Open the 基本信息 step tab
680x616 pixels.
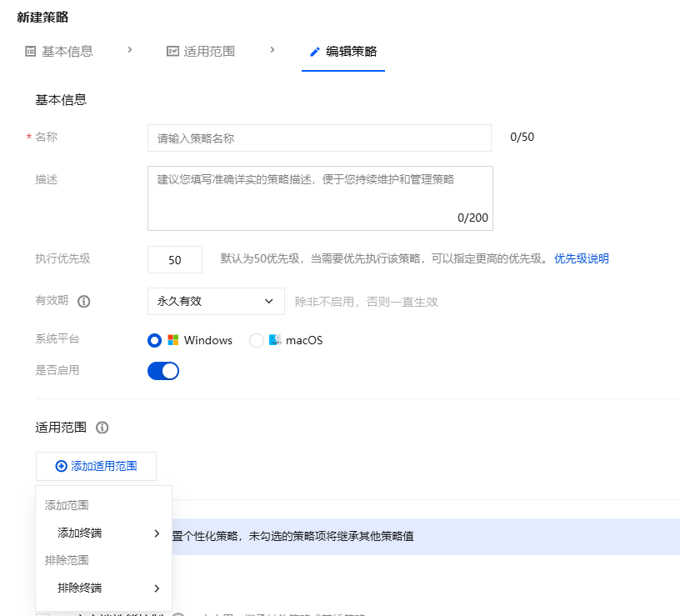tap(59, 51)
